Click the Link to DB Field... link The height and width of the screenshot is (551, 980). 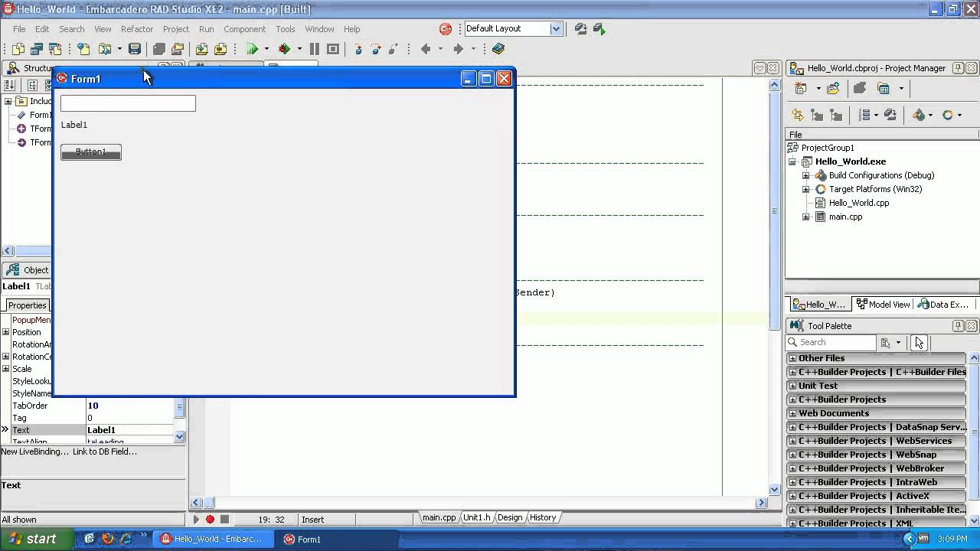tap(105, 452)
